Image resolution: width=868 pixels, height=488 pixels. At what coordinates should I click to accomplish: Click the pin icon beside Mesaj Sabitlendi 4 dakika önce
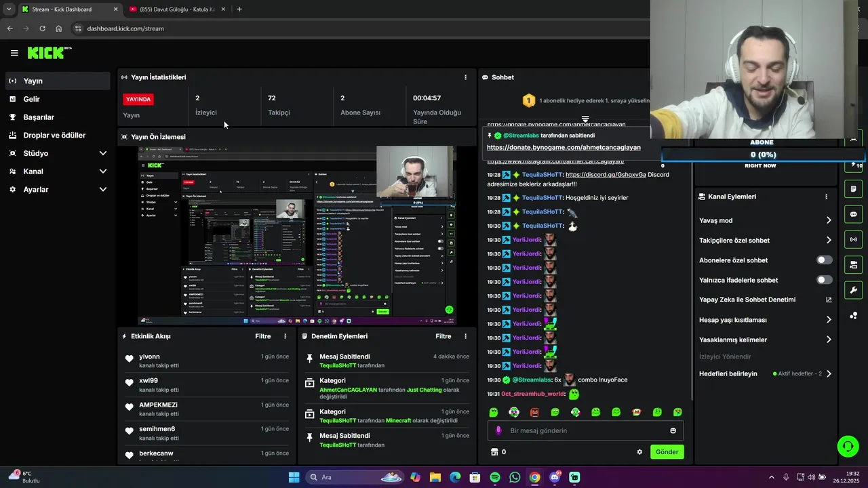310,358
